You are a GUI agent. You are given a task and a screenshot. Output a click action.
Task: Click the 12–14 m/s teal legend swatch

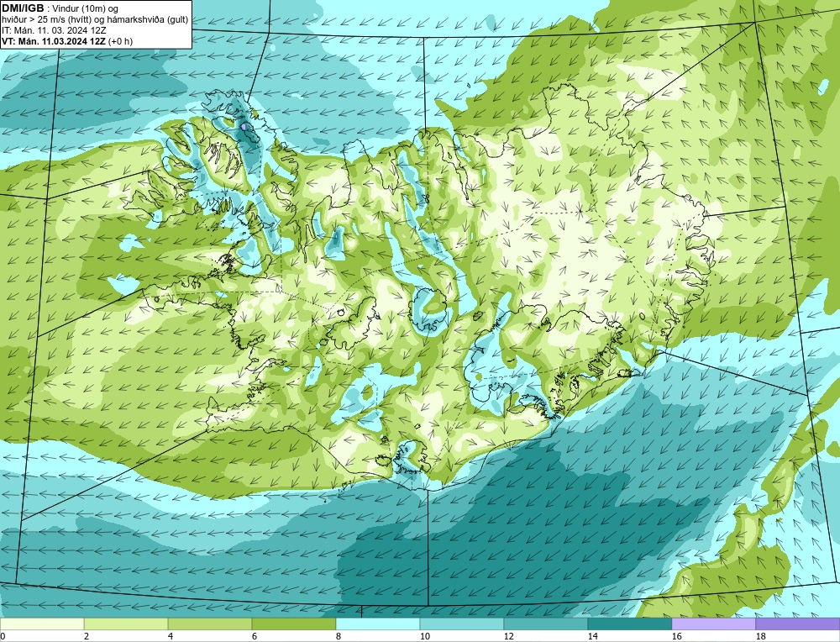(545, 624)
